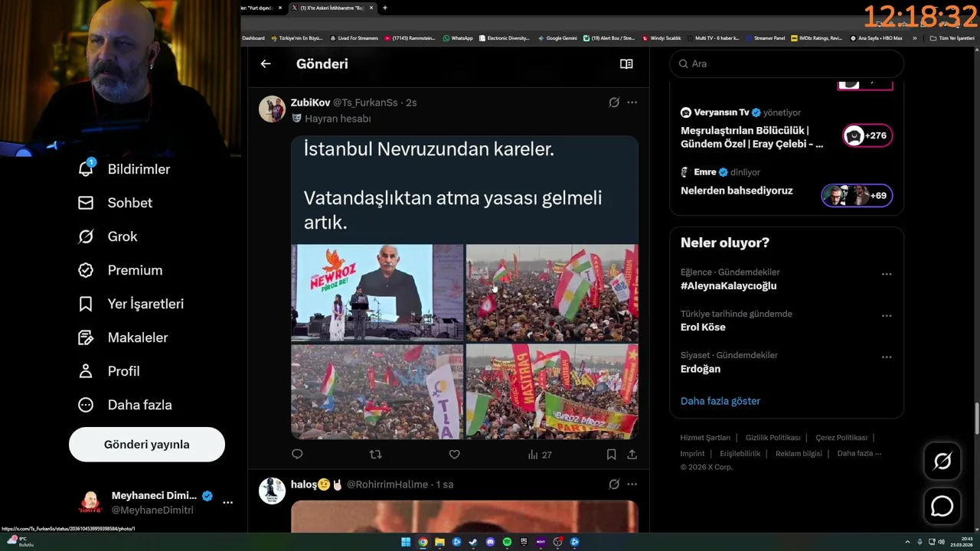Open Makaleler from sidebar
980x551 pixels.
pyautogui.click(x=123, y=337)
